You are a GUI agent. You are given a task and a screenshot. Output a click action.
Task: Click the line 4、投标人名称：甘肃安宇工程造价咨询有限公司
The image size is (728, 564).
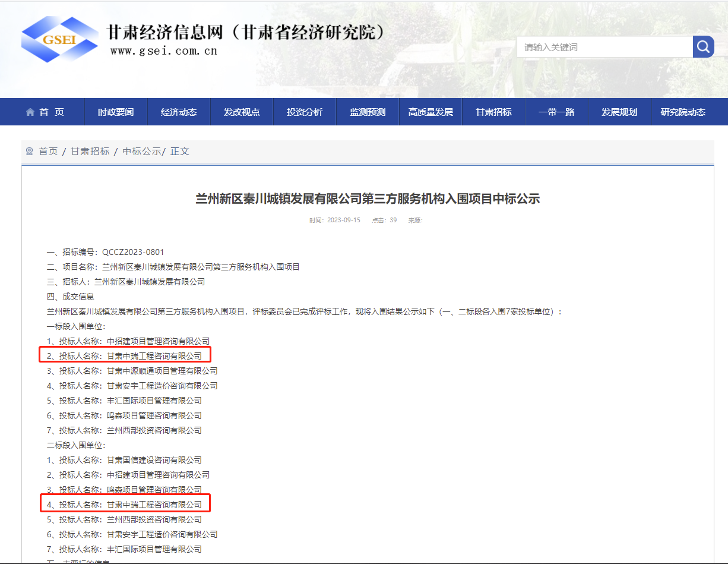pyautogui.click(x=132, y=386)
